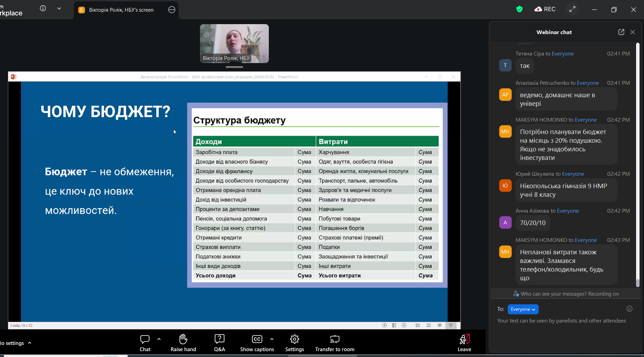644x357 pixels.
Task: Expand caption options arrow
Action: coord(272,339)
